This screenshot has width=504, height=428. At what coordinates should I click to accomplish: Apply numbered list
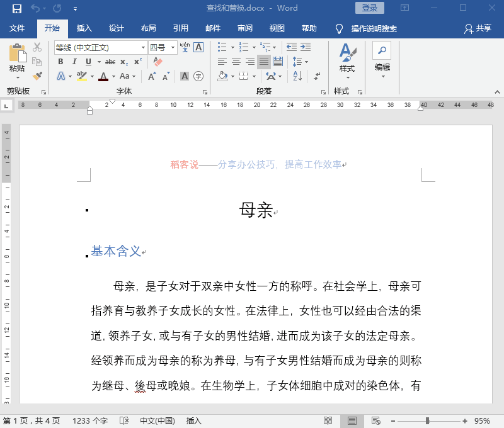click(244, 47)
